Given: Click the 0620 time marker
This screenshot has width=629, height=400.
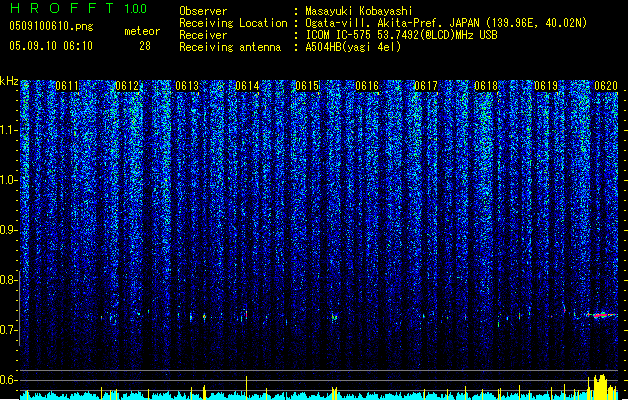Looking at the screenshot, I should click(606, 86).
